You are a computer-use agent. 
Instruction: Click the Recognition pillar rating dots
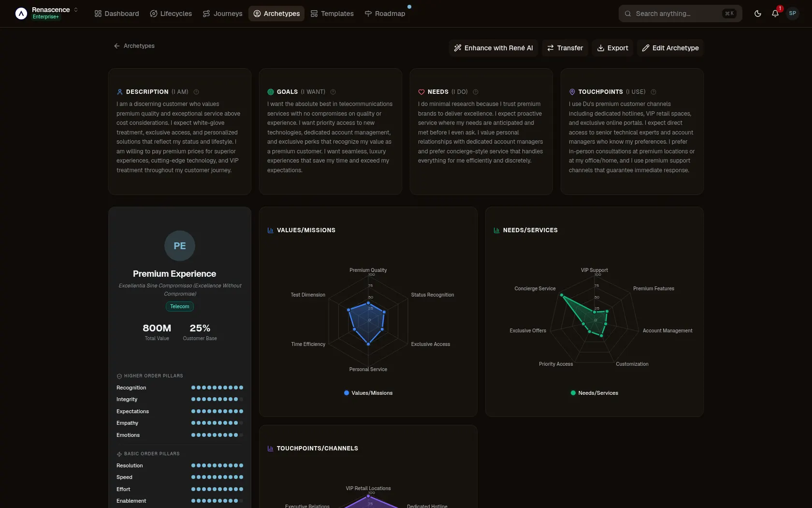click(x=217, y=388)
